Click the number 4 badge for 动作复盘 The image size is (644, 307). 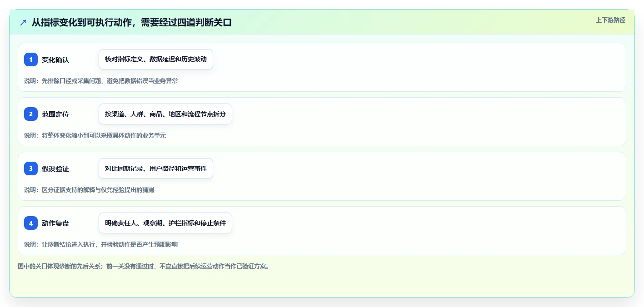pos(31,223)
